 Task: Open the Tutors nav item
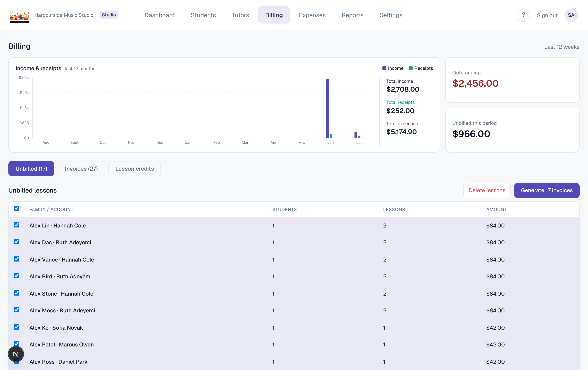tap(240, 15)
